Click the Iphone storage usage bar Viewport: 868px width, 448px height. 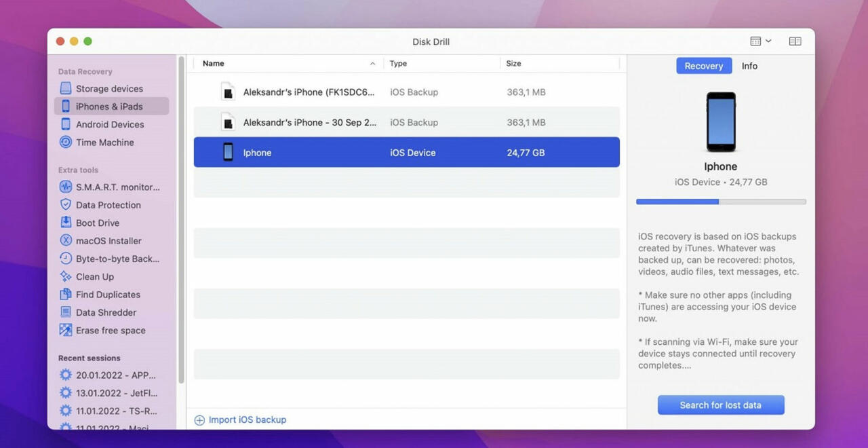coord(720,202)
